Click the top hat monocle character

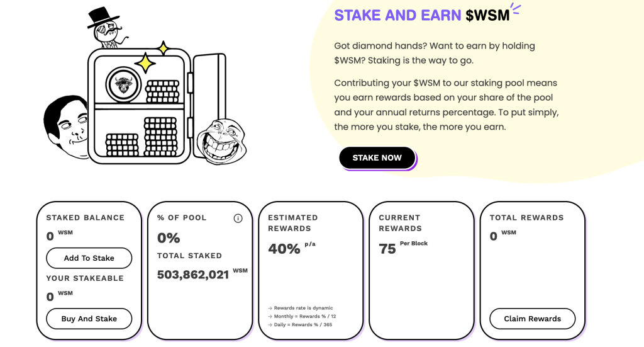(106, 27)
